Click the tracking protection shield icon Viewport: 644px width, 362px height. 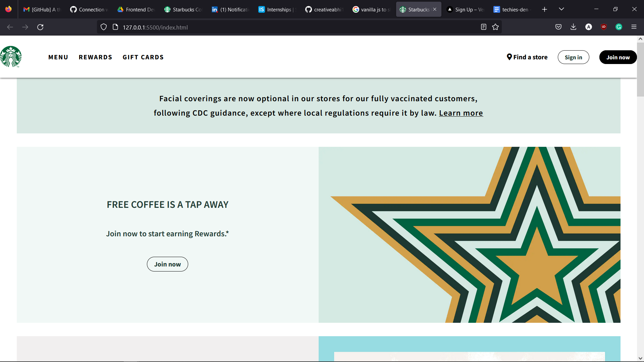104,27
